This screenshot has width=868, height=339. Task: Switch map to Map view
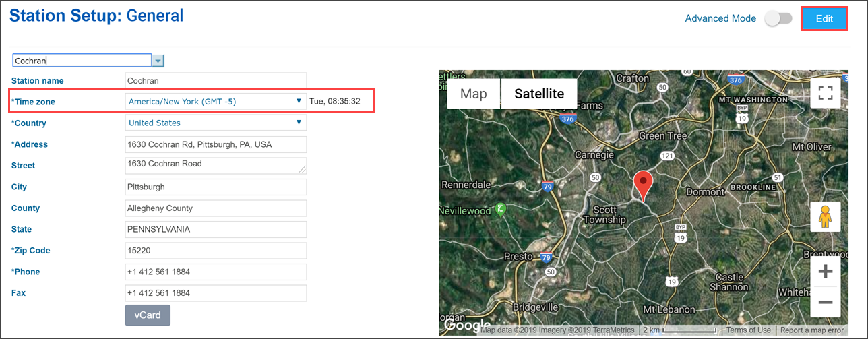pos(474,94)
